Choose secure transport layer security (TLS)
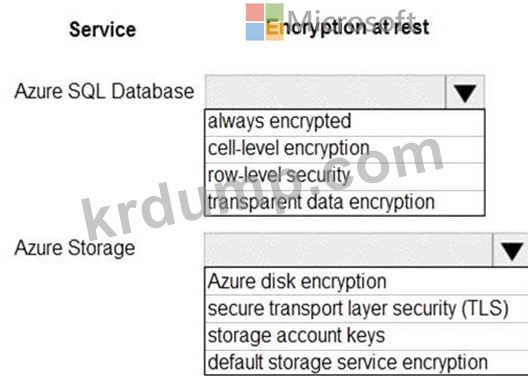Image resolution: width=528 pixels, height=376 pixels. pos(366,309)
